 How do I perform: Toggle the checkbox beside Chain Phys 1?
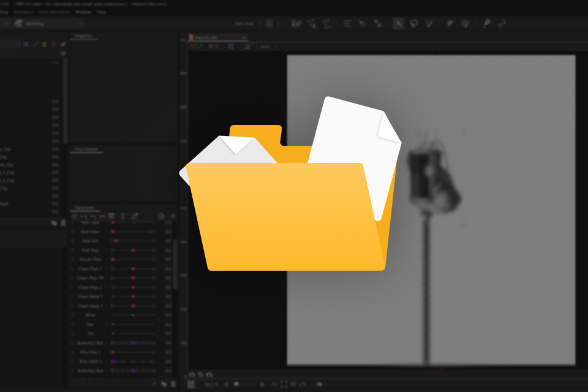click(x=72, y=269)
